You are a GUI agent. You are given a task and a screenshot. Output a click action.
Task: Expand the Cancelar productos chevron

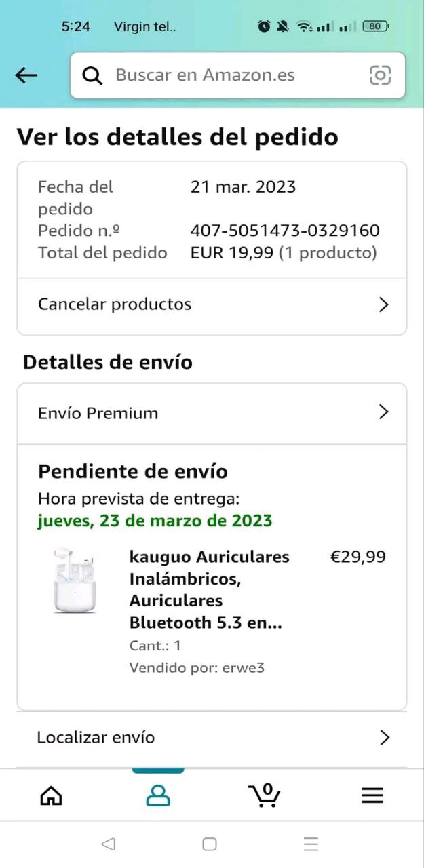click(383, 304)
